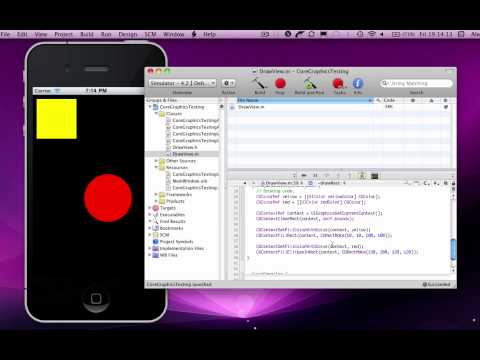Expand the Bookmarks group triangle

(150, 228)
